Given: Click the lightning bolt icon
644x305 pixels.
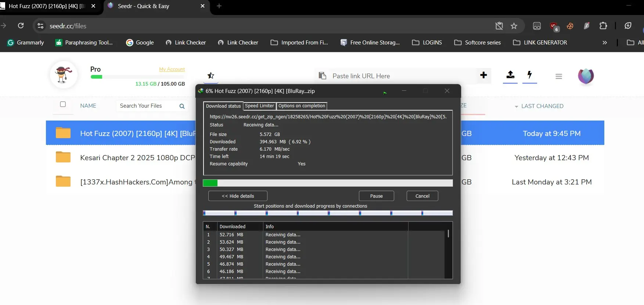Looking at the screenshot, I should [x=530, y=75].
